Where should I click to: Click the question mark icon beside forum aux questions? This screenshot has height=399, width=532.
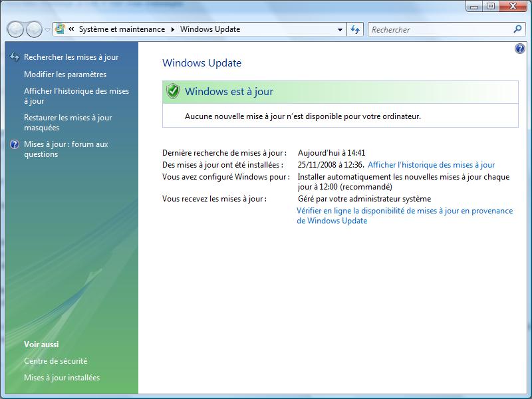click(15, 144)
